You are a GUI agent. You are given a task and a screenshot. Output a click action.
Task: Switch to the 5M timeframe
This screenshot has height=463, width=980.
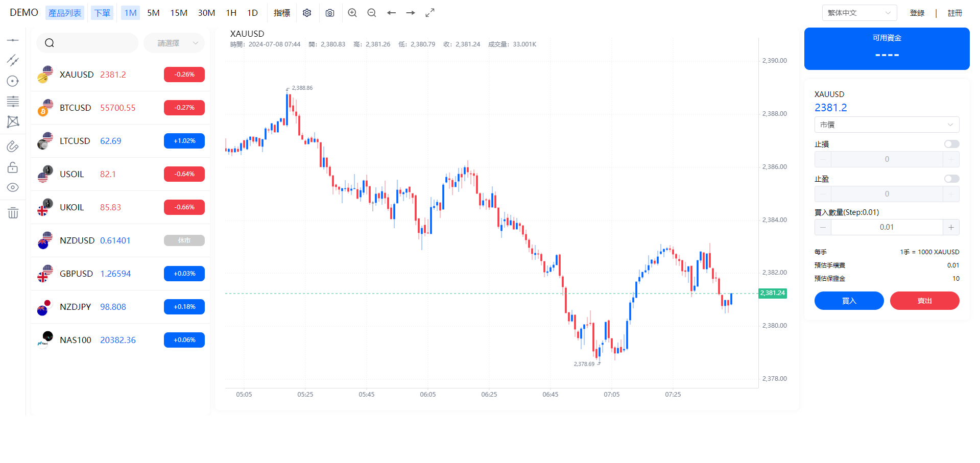click(x=153, y=13)
